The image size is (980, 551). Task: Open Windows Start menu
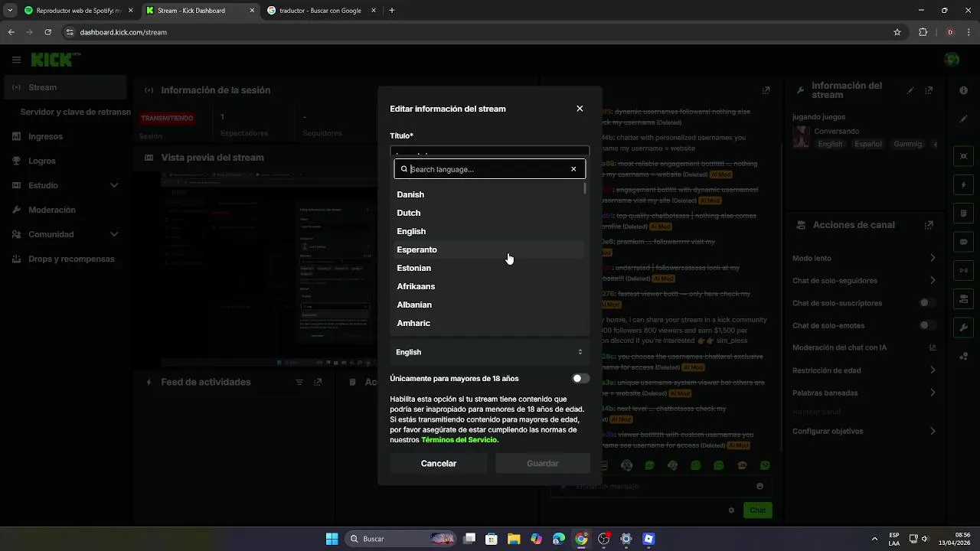[x=332, y=539]
